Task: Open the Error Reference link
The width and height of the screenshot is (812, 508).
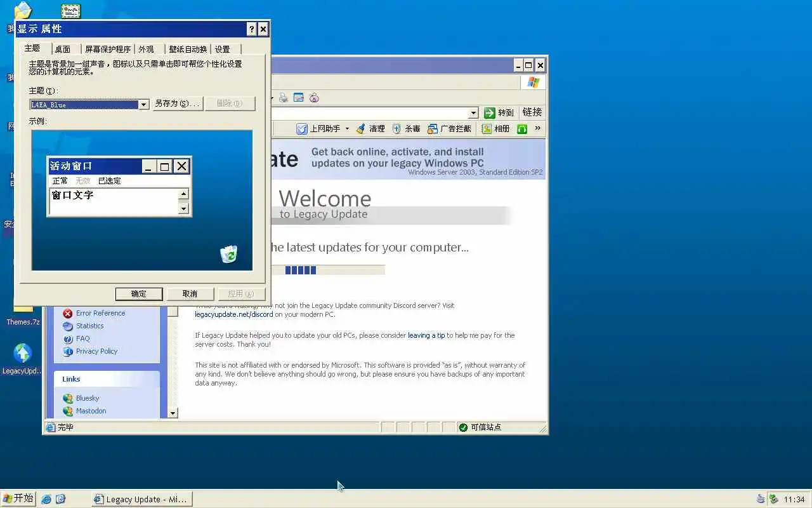Action: click(100, 313)
